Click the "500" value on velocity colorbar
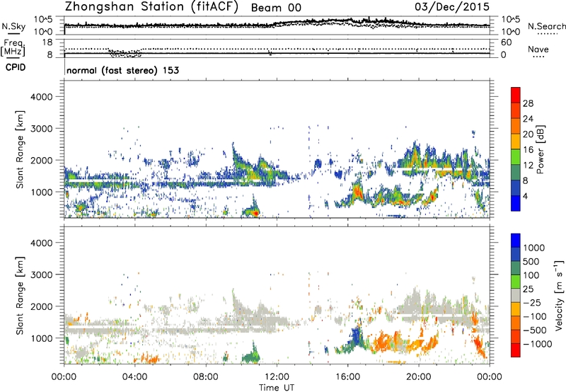 tap(531, 261)
